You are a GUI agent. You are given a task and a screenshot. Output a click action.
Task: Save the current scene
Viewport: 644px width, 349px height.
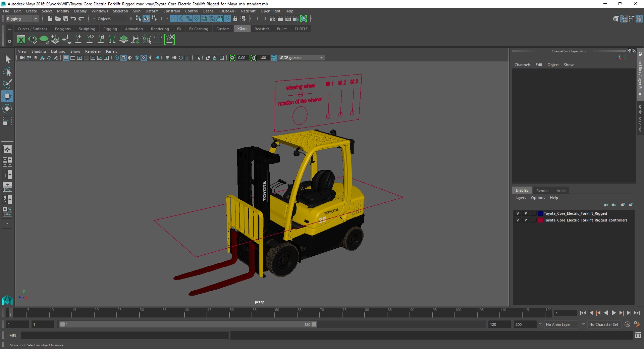[66, 19]
